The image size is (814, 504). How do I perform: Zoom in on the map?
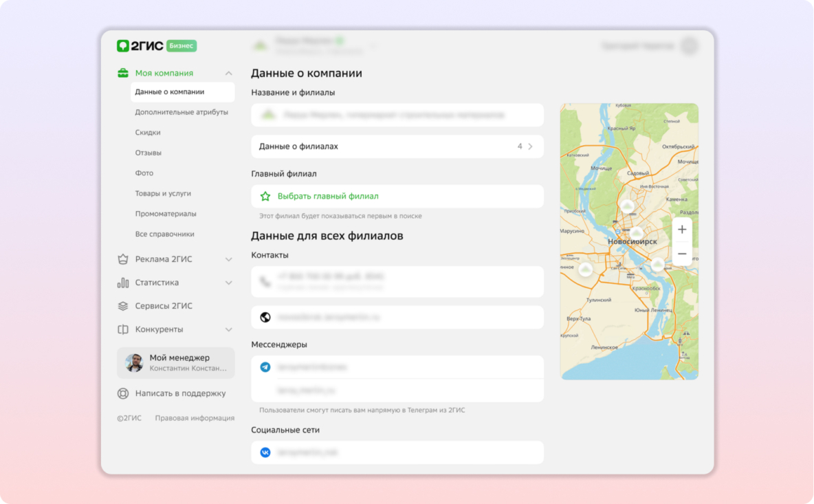click(682, 230)
